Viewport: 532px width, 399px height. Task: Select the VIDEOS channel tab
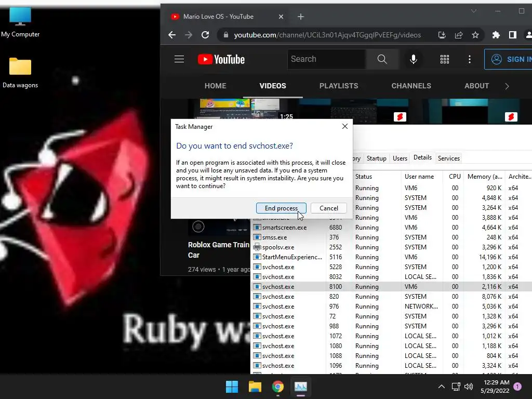click(x=273, y=86)
